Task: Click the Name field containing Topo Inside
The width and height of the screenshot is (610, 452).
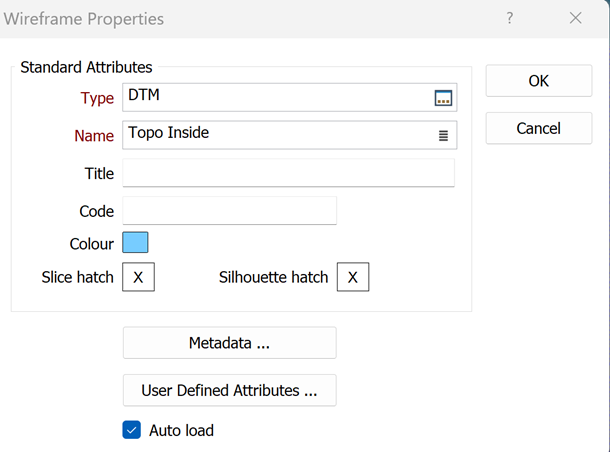Action: click(x=275, y=135)
